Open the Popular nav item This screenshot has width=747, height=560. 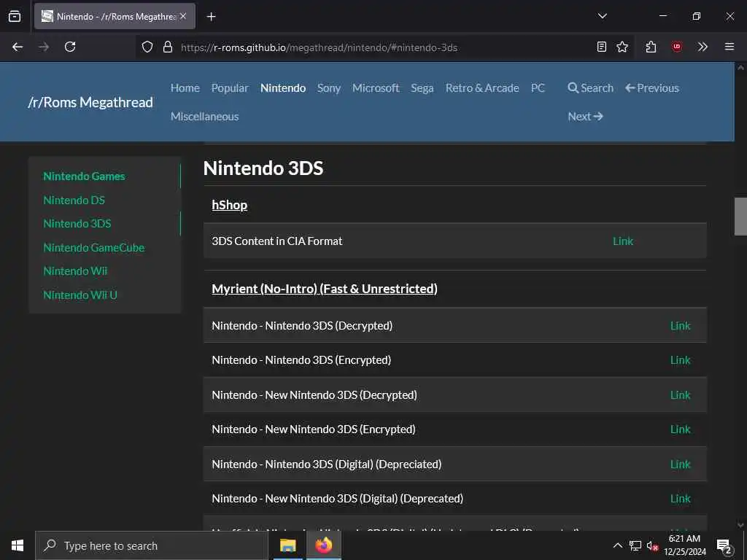230,88
